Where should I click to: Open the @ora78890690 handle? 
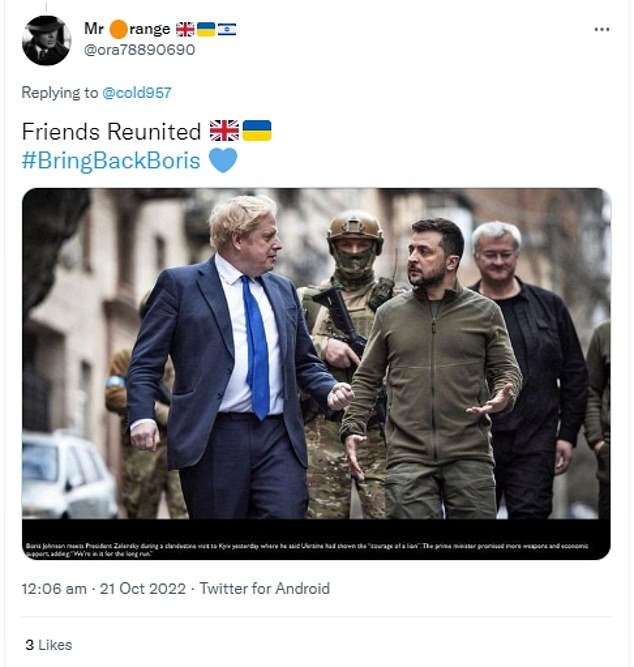click(x=140, y=50)
